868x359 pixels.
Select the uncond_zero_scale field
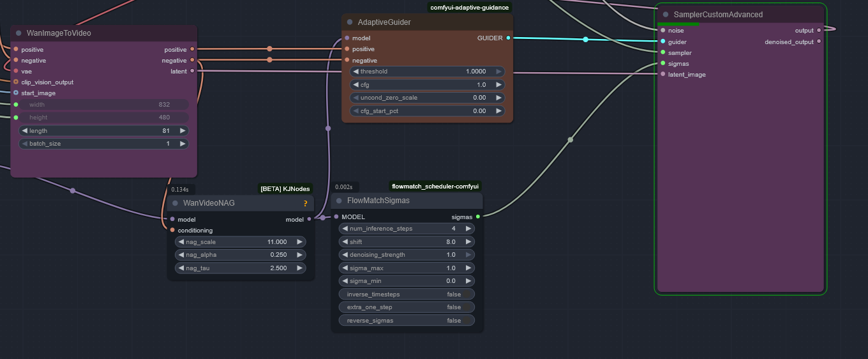point(428,98)
